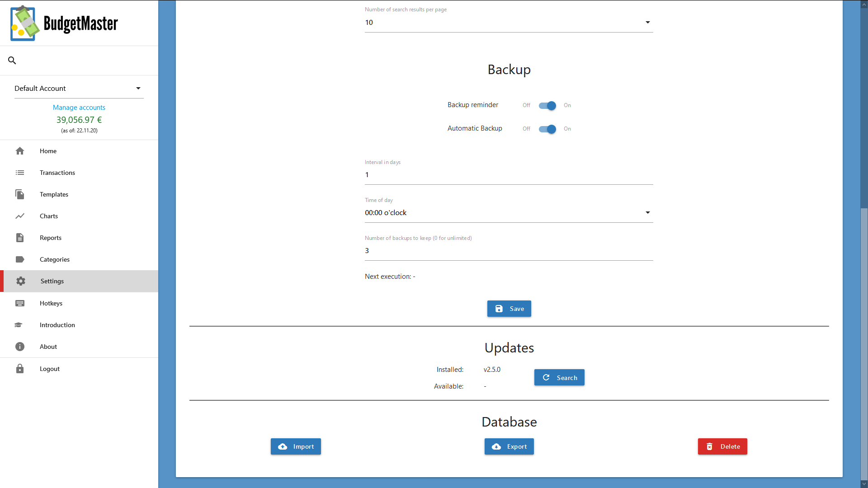Viewport: 868px width, 488px height.
Task: Click the Logout lock icon
Action: tap(20, 369)
